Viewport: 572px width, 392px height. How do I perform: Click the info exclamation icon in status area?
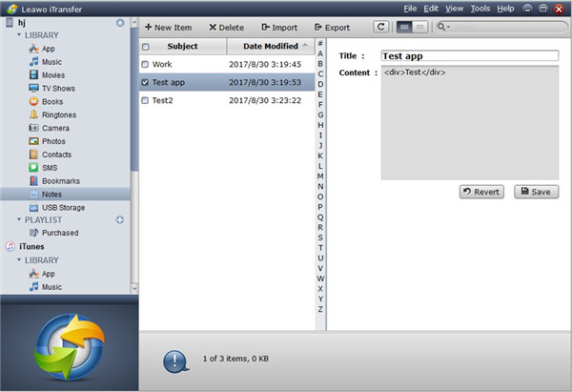pos(175,361)
